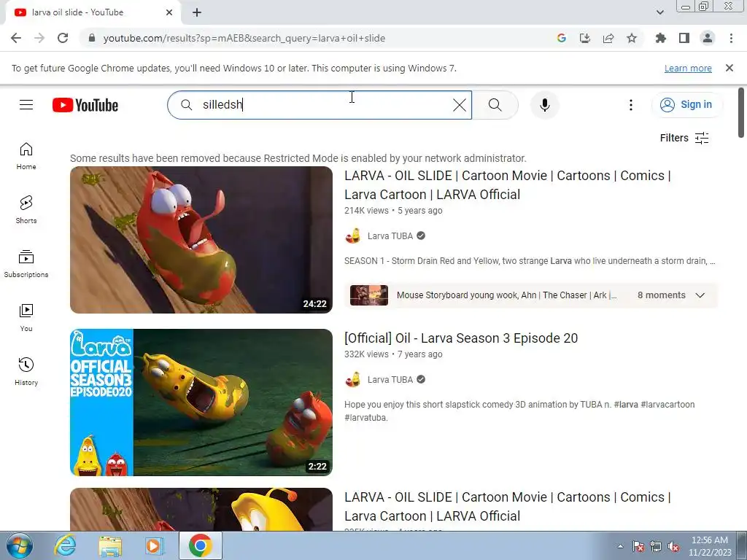
Task: Click the Google icon in the address bar
Action: click(562, 38)
